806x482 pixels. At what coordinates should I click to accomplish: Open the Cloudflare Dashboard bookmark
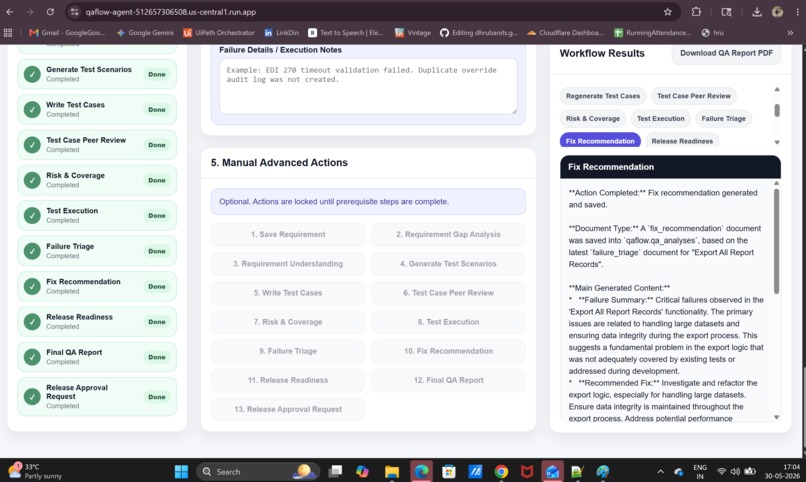[x=565, y=33]
